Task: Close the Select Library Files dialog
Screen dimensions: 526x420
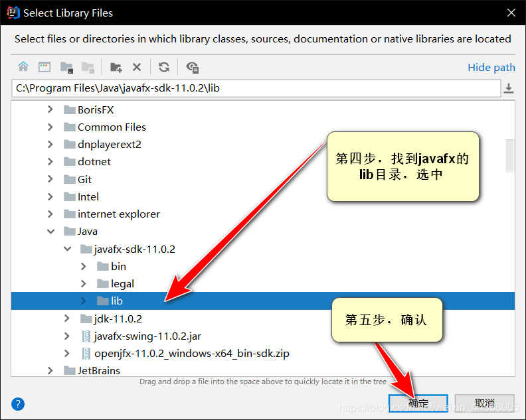Action: [x=511, y=13]
